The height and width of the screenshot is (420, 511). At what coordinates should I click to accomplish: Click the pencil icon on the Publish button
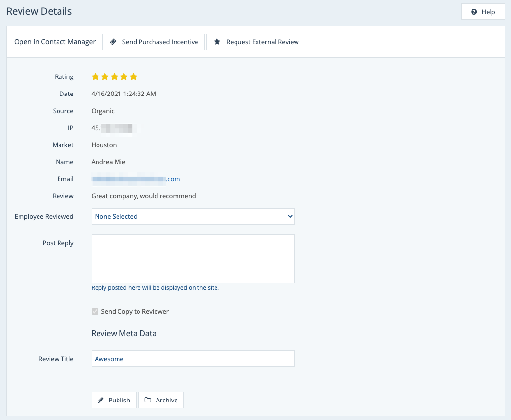tap(101, 401)
